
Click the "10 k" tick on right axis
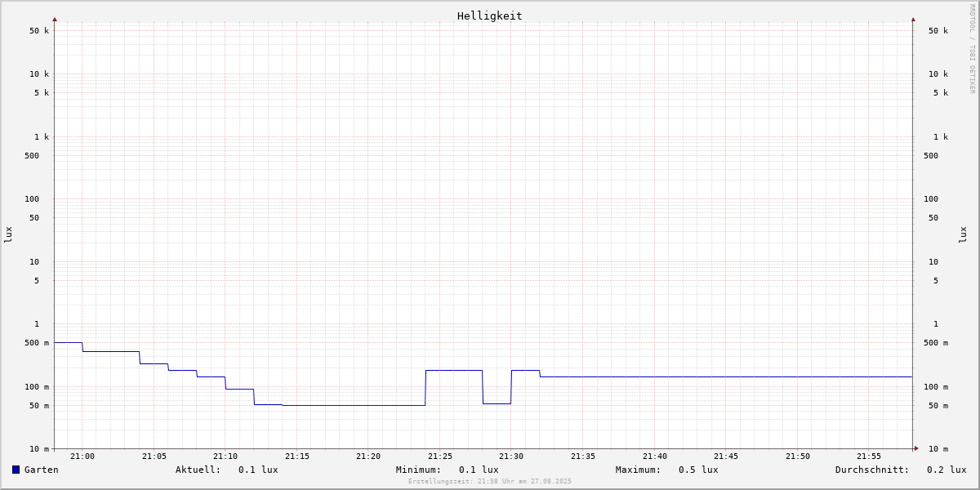click(x=938, y=74)
